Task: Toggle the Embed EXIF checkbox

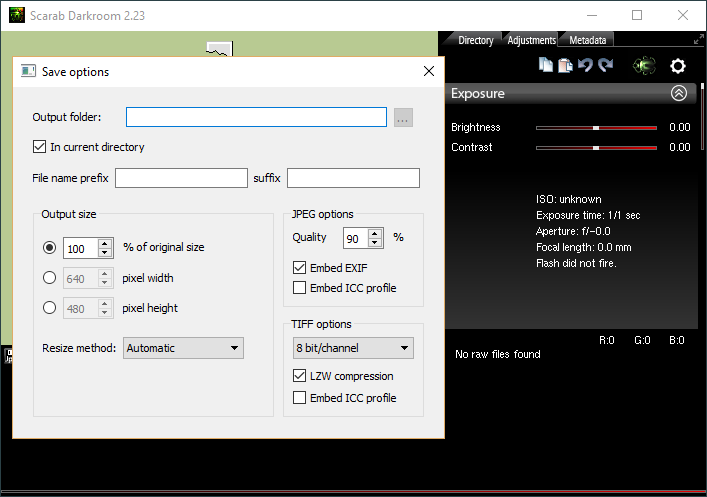Action: pyautogui.click(x=299, y=268)
